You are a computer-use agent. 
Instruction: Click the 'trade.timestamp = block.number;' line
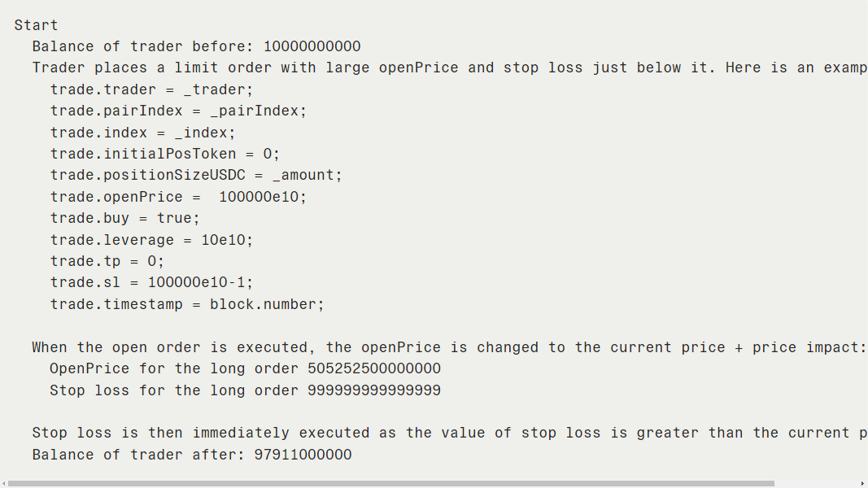click(x=187, y=304)
